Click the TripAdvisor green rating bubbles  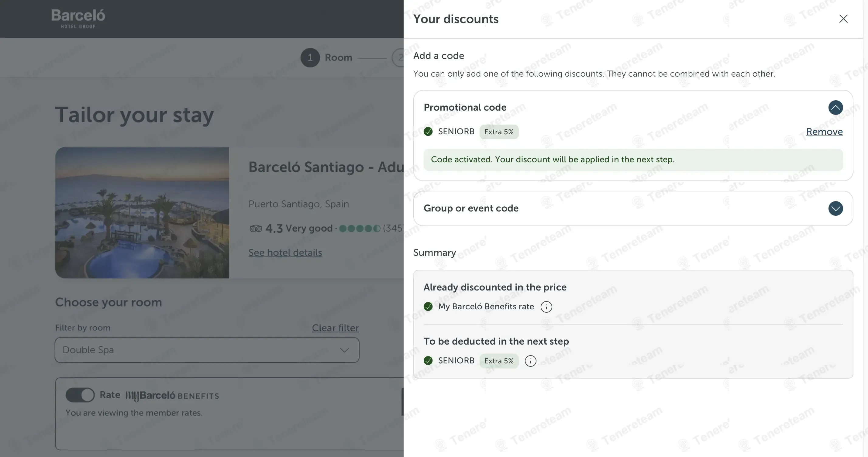pyautogui.click(x=360, y=229)
